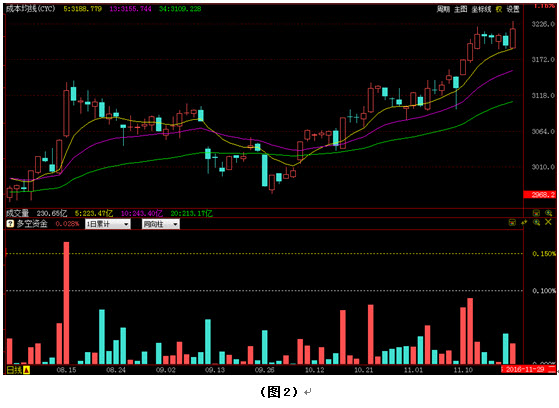Image resolution: width=559 pixels, height=408 pixels.
Task: Click the zoom magnifier icon in 多空资金 panel
Action: 536,223
